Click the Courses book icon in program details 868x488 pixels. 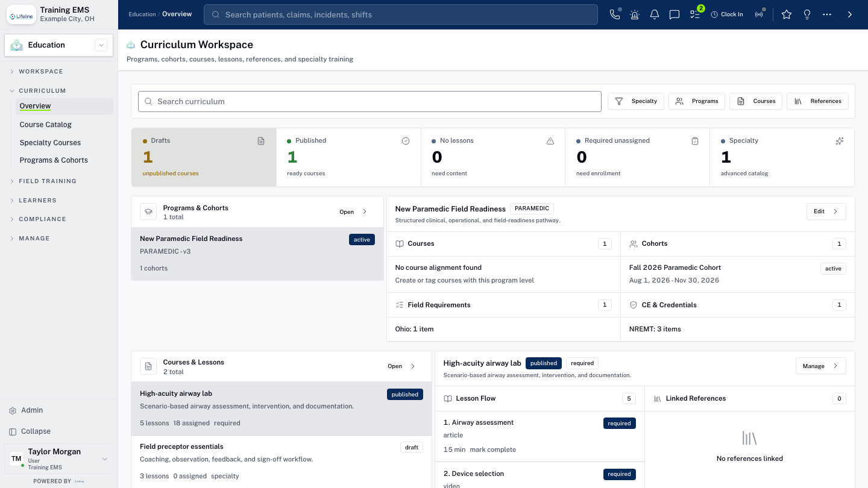[x=400, y=244]
